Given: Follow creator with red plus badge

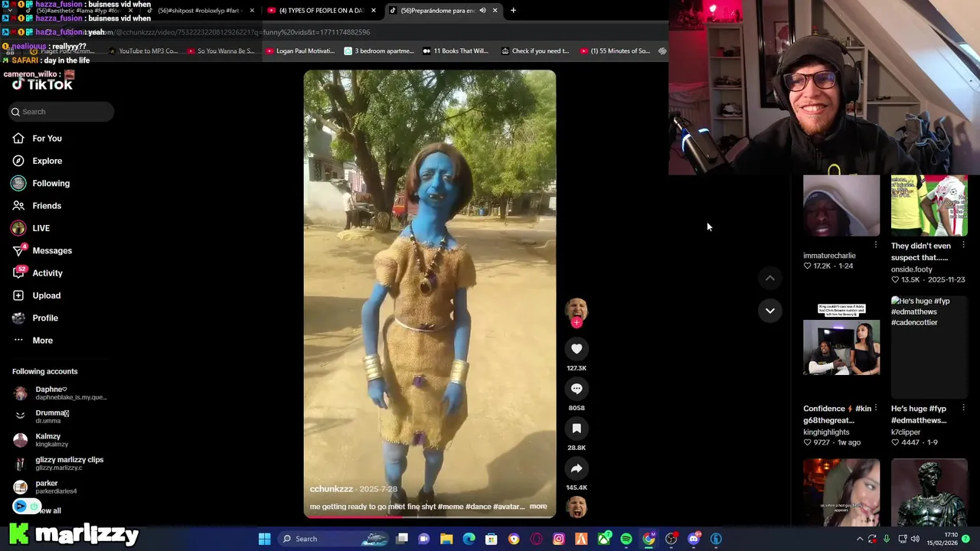Looking at the screenshot, I should point(577,322).
